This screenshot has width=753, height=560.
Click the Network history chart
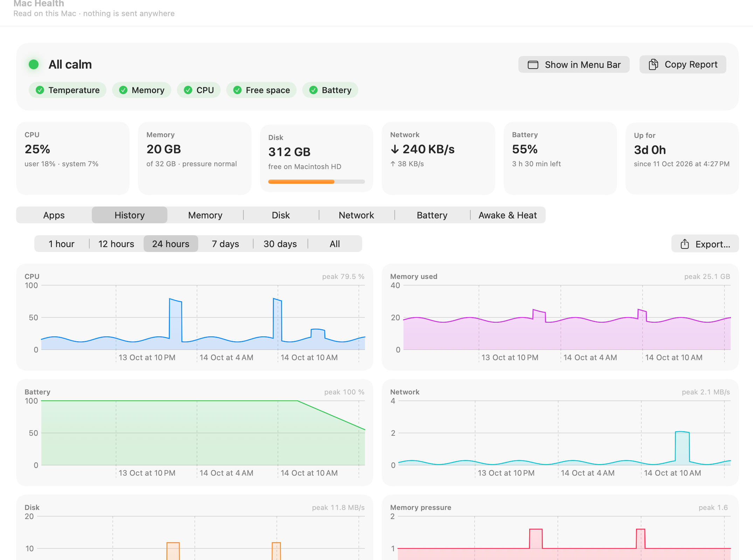click(x=560, y=433)
